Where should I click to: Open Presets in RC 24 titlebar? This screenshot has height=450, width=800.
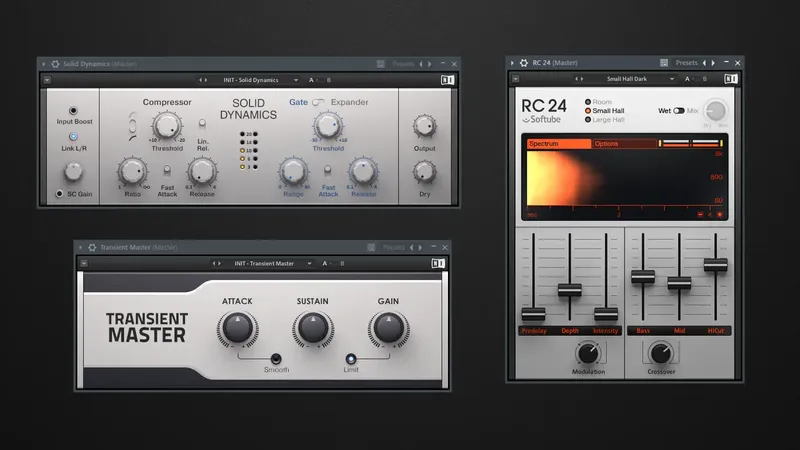coord(686,63)
